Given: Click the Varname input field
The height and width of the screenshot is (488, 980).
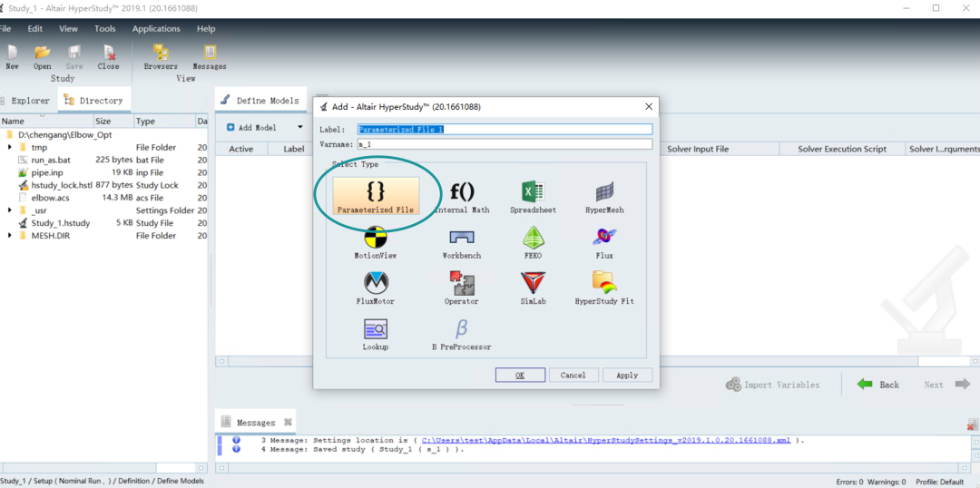Looking at the screenshot, I should 505,144.
